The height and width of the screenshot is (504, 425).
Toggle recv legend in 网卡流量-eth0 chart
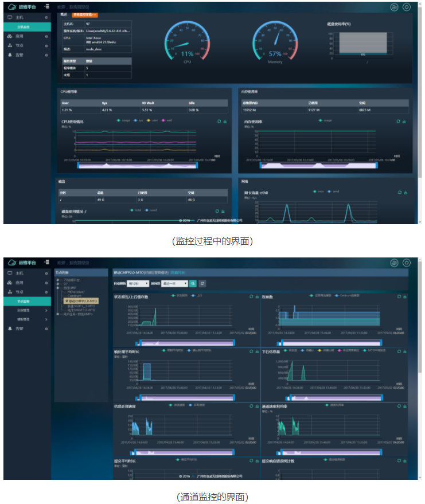[x=318, y=192]
